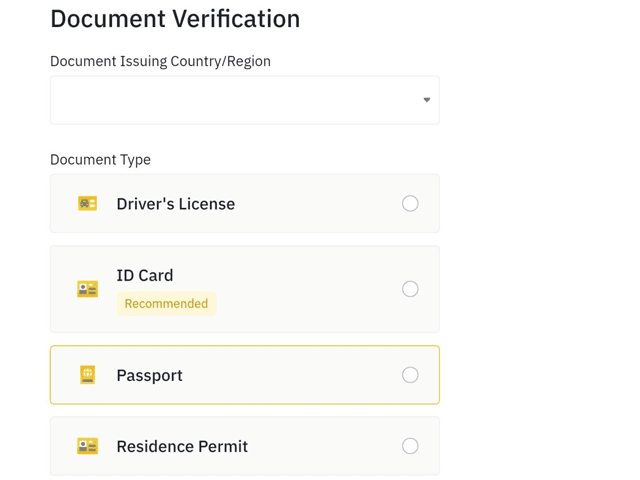Click the "Document Verification" page heading
The height and width of the screenshot is (480, 640).
click(x=175, y=19)
